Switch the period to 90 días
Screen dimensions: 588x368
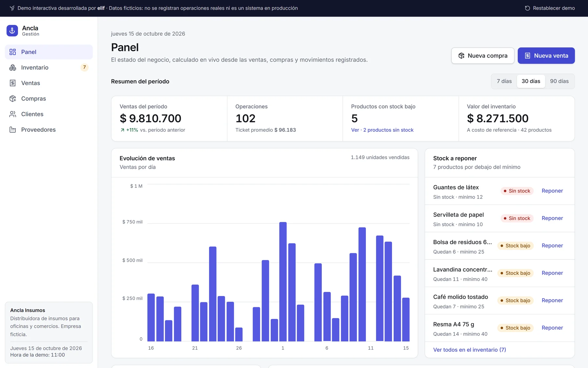(559, 81)
